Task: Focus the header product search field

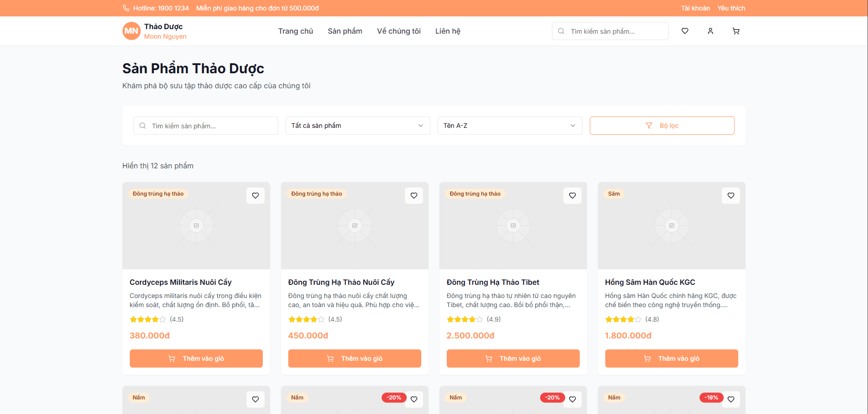Action: click(x=610, y=31)
